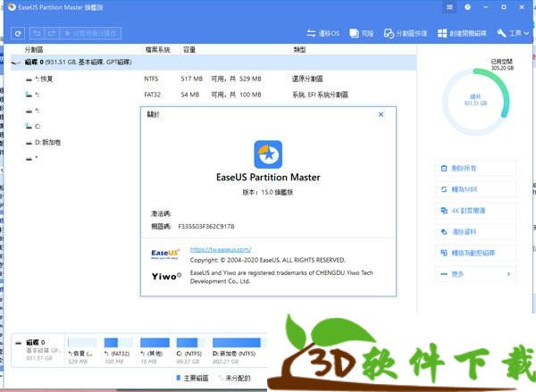Image resolution: width=536 pixels, height=392 pixels.
Task: Select the FAT32 EFI system partition row
Action: coord(214,95)
